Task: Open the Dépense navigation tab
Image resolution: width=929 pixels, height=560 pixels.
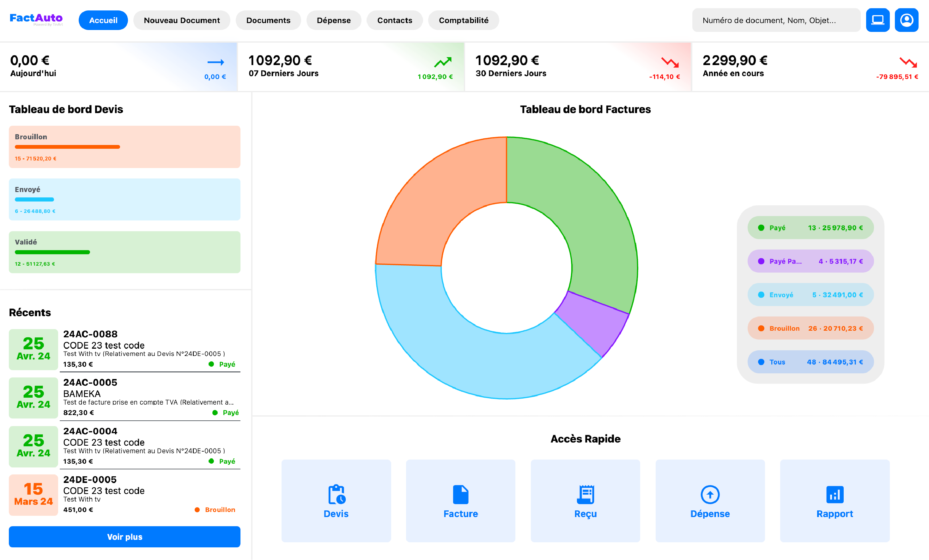Action: (334, 20)
